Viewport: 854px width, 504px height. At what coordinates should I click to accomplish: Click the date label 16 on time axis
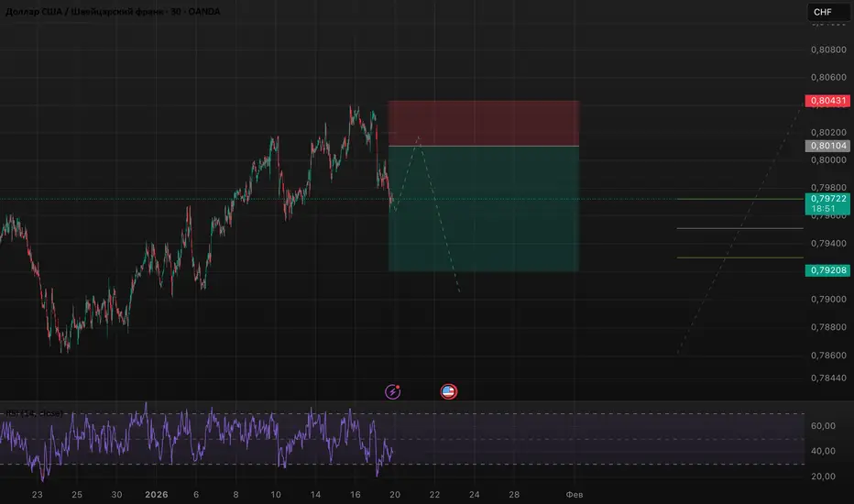(x=356, y=495)
